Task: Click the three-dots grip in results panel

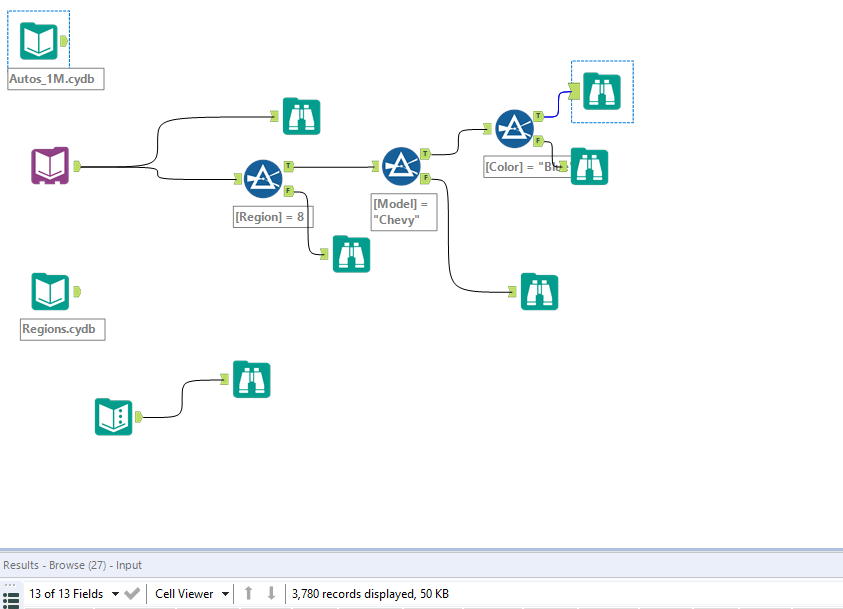Action: 10,585
